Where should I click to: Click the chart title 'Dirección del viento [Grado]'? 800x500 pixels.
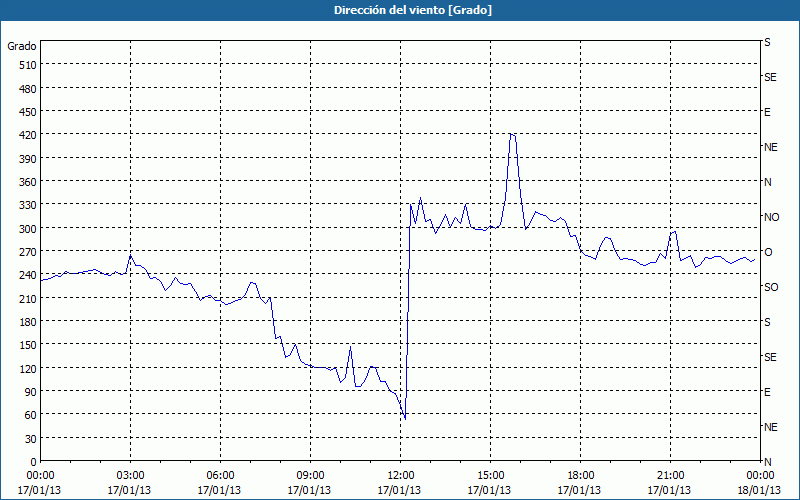coord(413,10)
